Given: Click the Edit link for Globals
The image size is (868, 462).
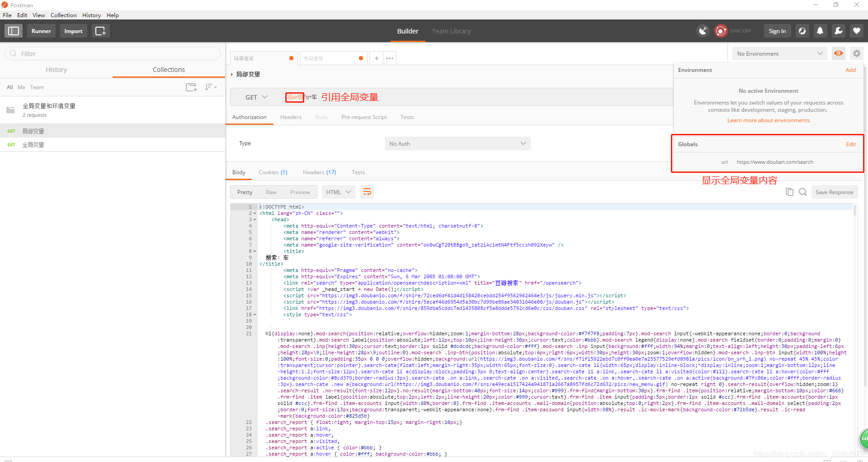Looking at the screenshot, I should click(851, 144).
